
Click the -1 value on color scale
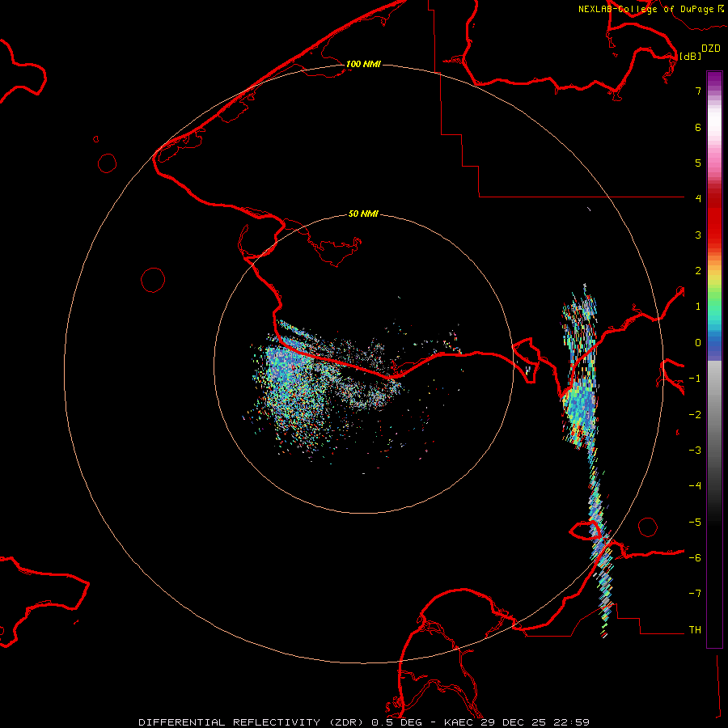pyautogui.click(x=695, y=378)
